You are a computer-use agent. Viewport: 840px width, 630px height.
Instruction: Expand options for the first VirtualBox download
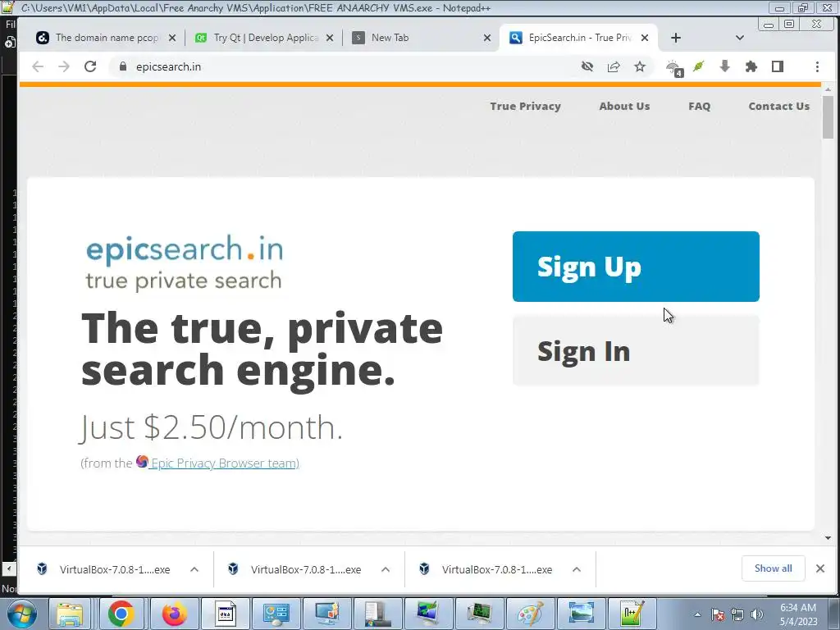point(194,569)
